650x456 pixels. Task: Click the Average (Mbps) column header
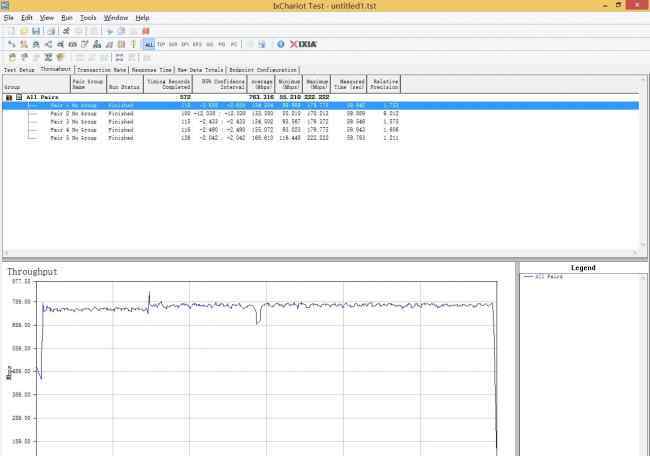261,85
